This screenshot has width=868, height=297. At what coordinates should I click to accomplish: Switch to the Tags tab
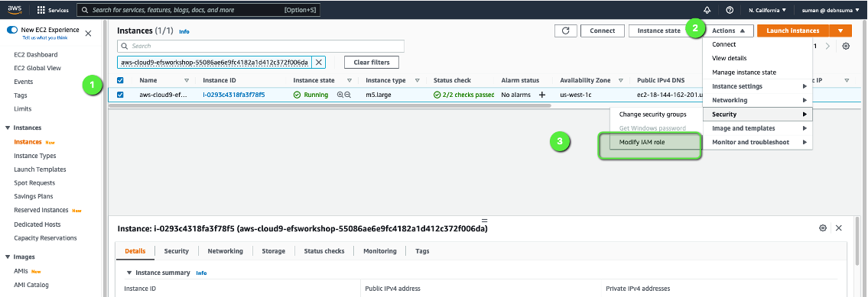pyautogui.click(x=422, y=251)
